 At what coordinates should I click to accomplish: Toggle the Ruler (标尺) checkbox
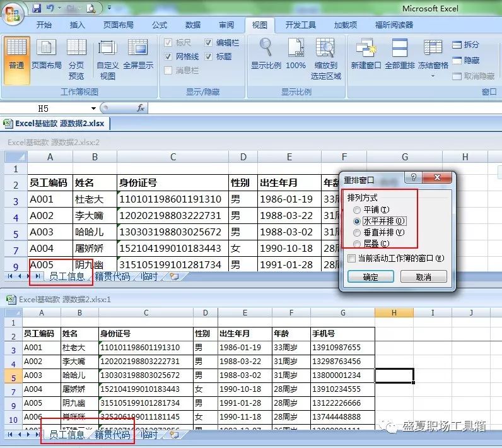tap(168, 42)
